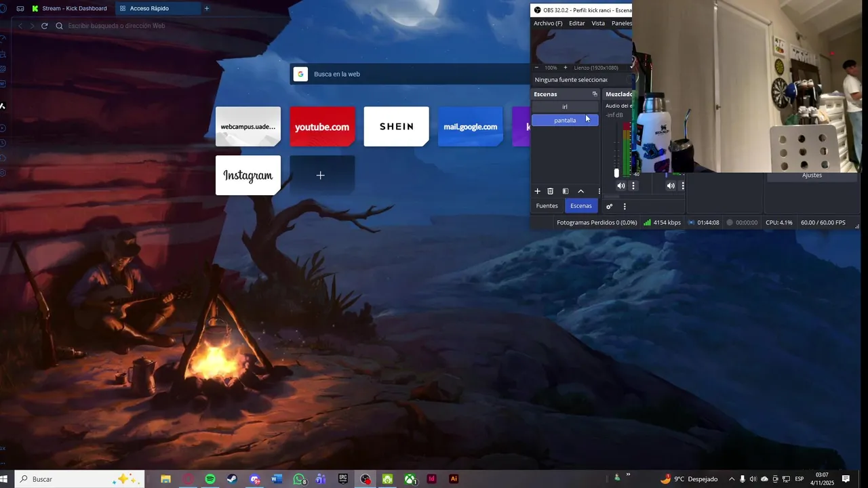This screenshot has width=868, height=488.
Task: Open browser sidebar history clock
Action: [x=3, y=143]
